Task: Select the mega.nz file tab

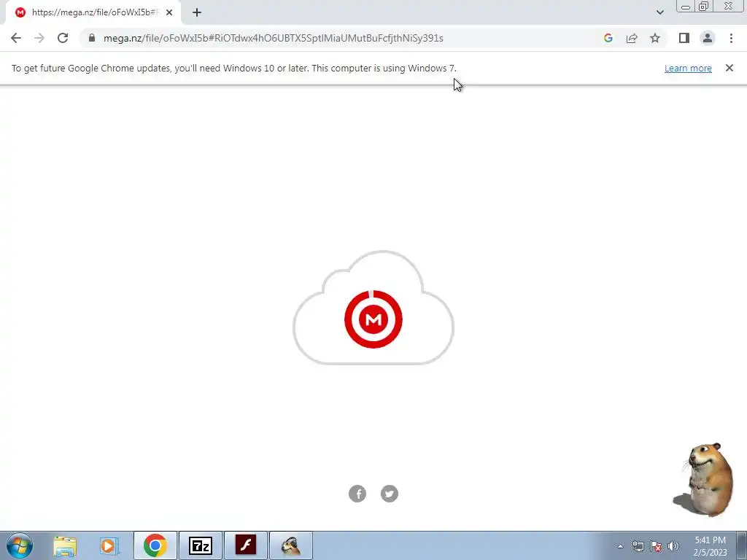Action: 93,13
